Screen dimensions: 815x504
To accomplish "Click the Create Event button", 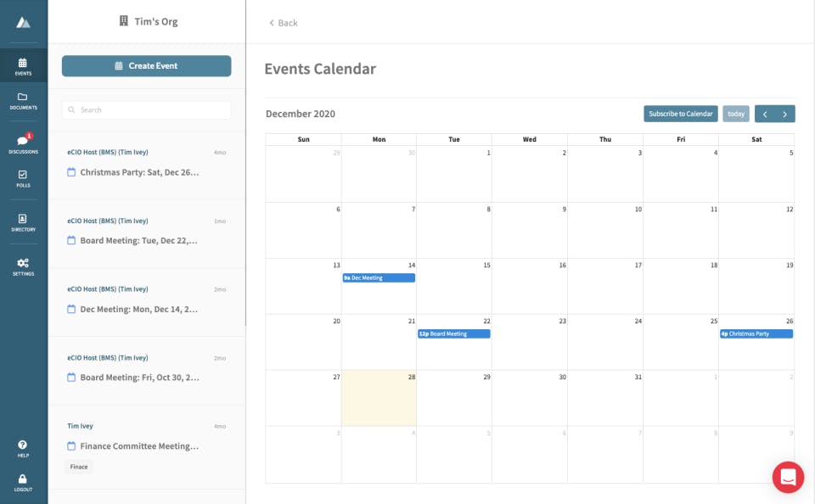I will pyautogui.click(x=146, y=65).
